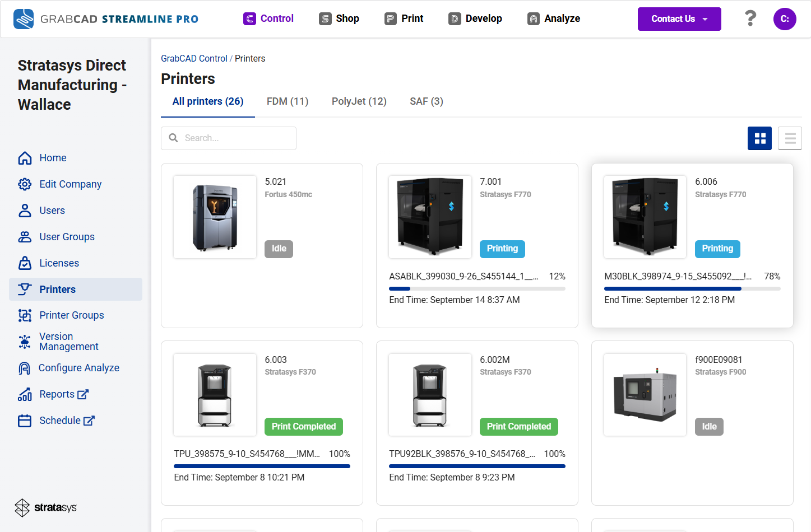Open the Shop top menu item
This screenshot has height=532, width=811.
[339, 18]
